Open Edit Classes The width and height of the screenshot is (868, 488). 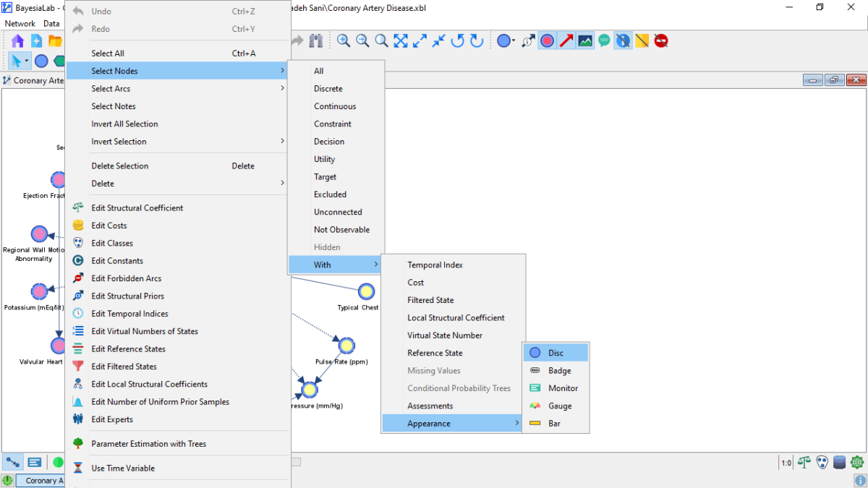click(178, 243)
